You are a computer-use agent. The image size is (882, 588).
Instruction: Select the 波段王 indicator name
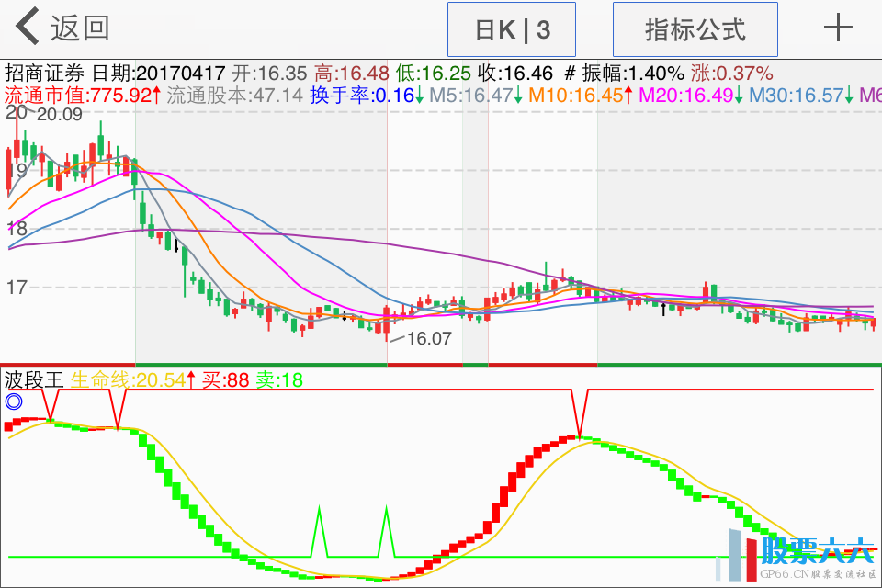(x=34, y=379)
